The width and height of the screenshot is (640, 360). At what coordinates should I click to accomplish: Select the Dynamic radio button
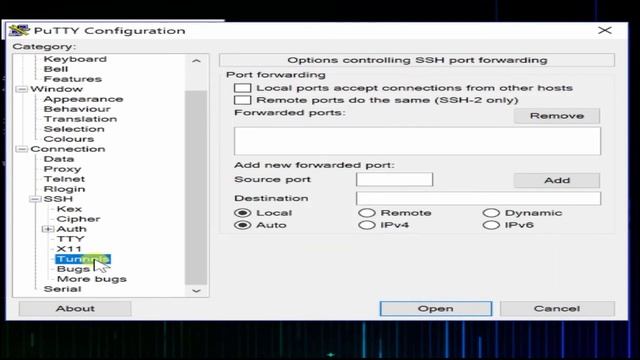491,213
